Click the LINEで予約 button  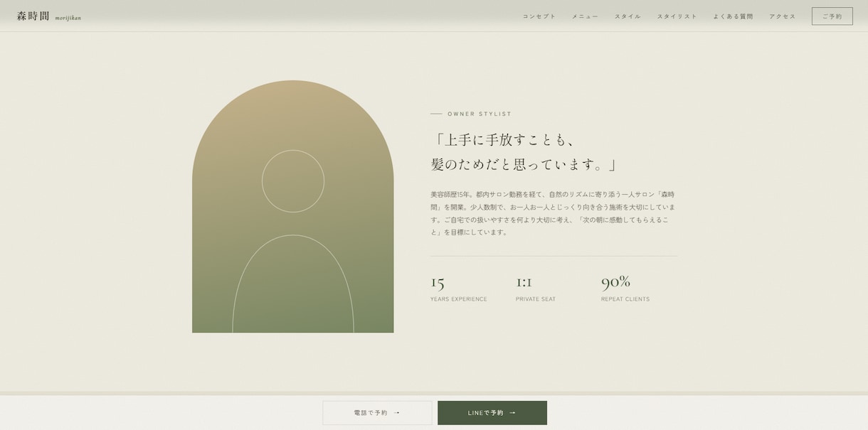[x=492, y=413]
